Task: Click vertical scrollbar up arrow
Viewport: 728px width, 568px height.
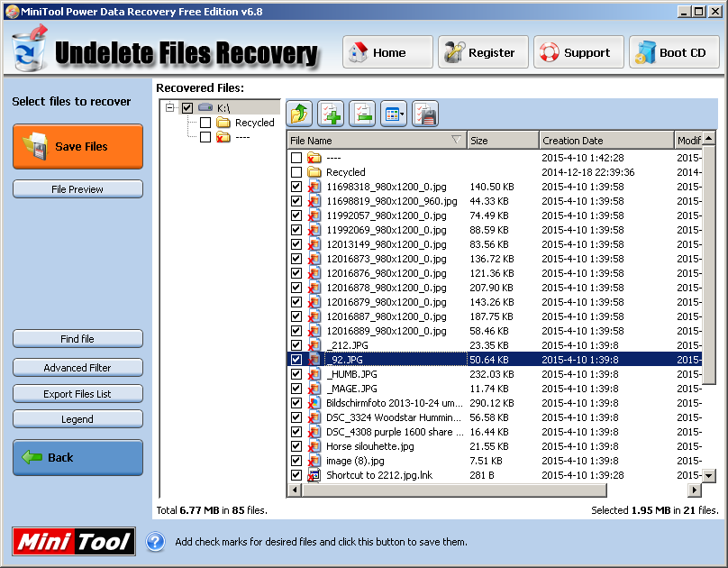Action: coord(708,138)
